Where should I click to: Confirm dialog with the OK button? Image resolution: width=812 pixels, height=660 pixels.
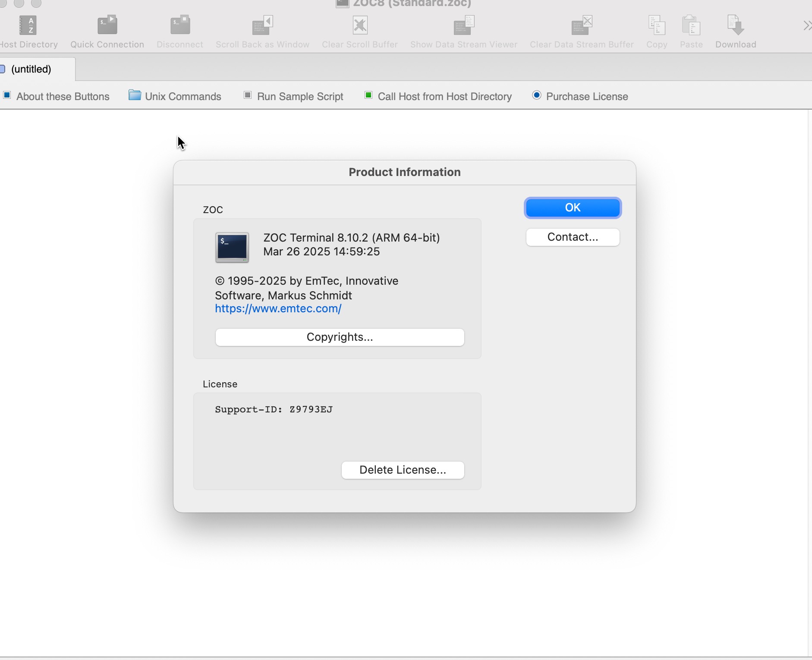click(573, 208)
